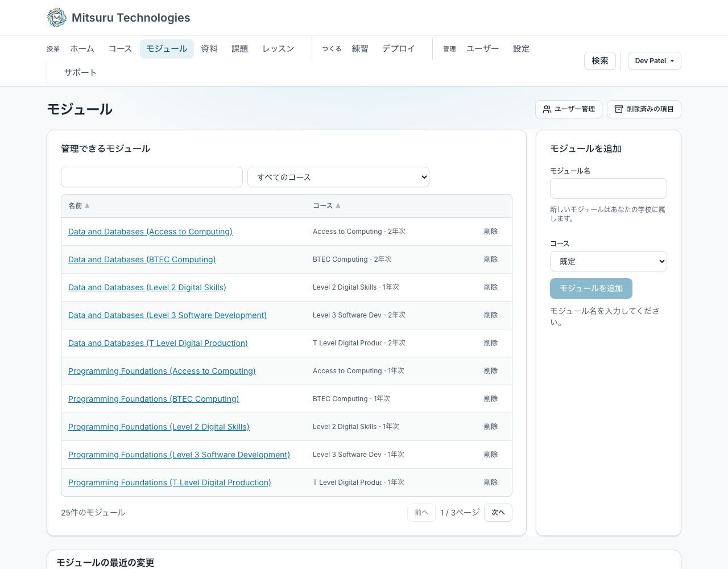Open Programming Foundations (BTEC Computing) link
This screenshot has height=569, width=728.
[x=154, y=399]
